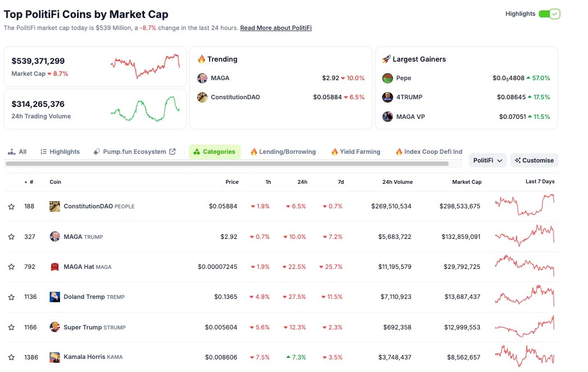
Task: Switch to the All tab
Action: pyautogui.click(x=17, y=152)
